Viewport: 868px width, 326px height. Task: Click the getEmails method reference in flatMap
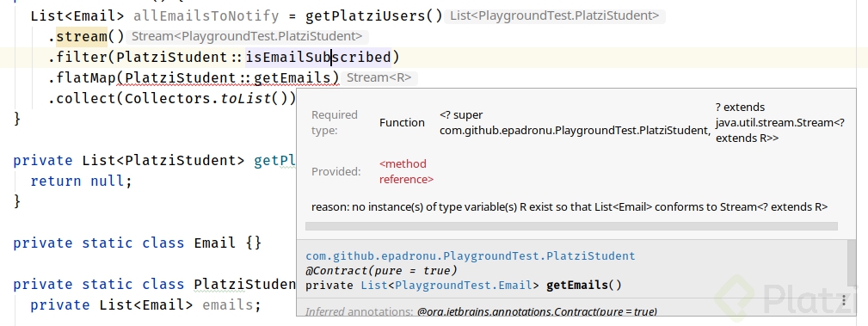[292, 78]
